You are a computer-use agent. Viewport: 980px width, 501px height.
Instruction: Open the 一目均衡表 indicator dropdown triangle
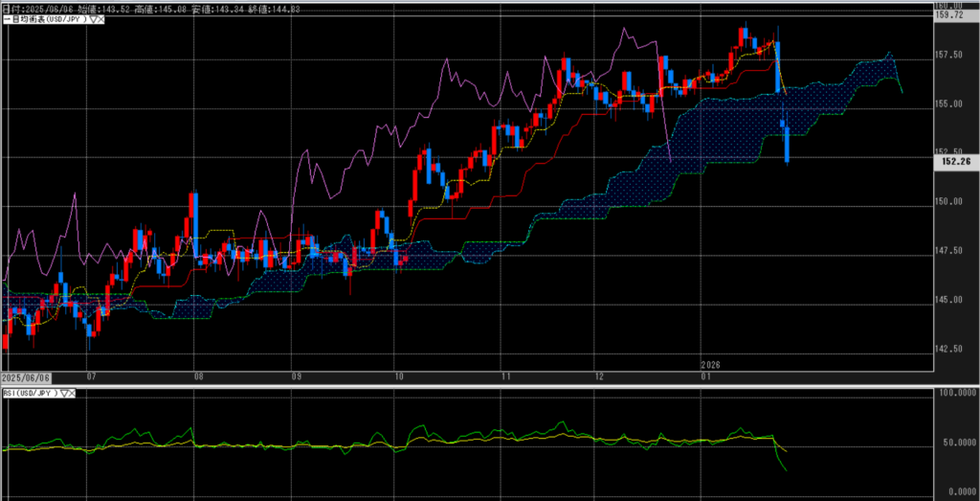[91, 20]
